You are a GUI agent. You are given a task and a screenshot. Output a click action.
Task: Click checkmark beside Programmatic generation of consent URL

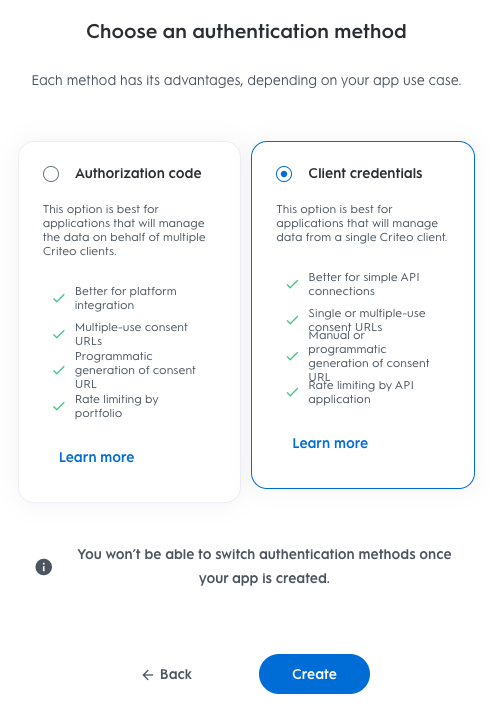click(59, 370)
